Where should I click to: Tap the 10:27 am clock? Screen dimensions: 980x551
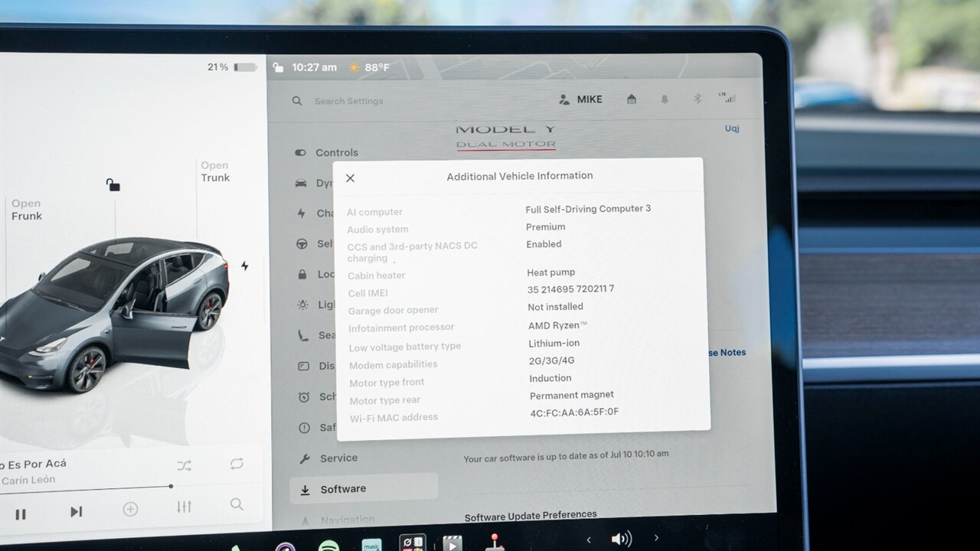point(314,67)
